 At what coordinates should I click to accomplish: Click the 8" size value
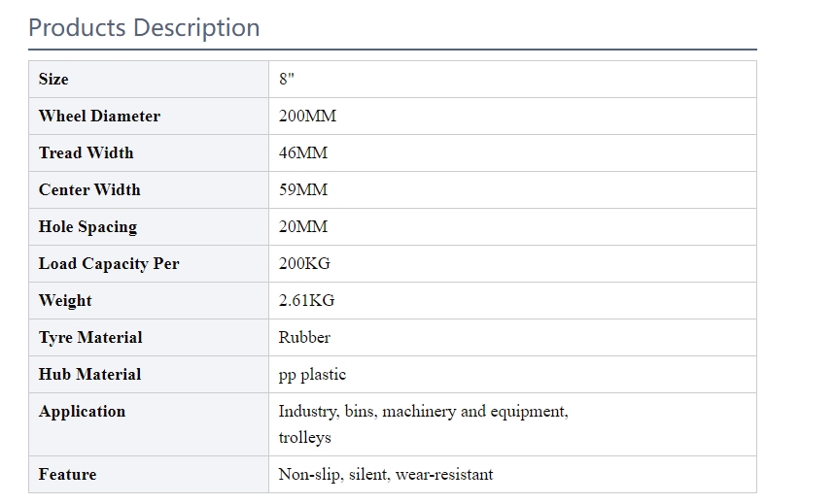coord(287,80)
